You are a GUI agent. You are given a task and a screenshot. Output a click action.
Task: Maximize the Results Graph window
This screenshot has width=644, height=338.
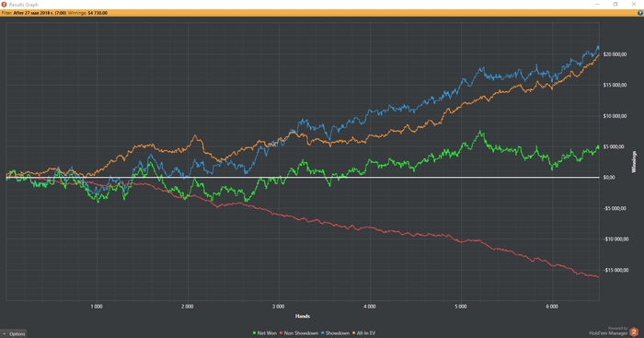click(615, 5)
